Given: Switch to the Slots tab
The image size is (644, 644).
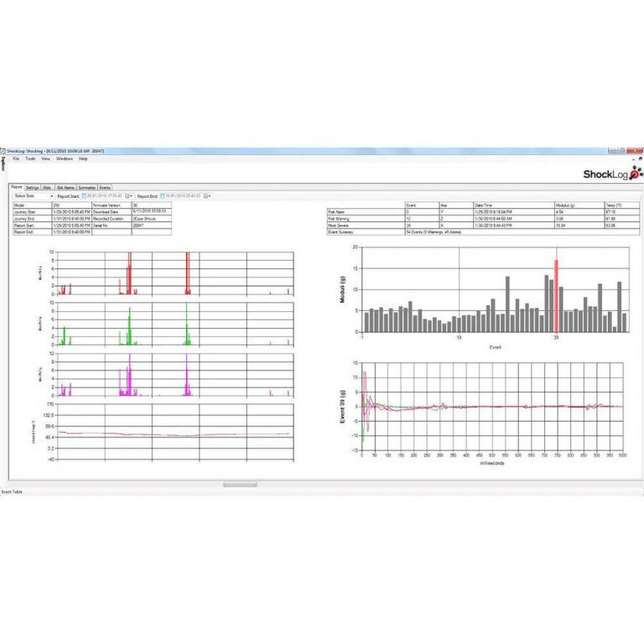Looking at the screenshot, I should (47, 188).
